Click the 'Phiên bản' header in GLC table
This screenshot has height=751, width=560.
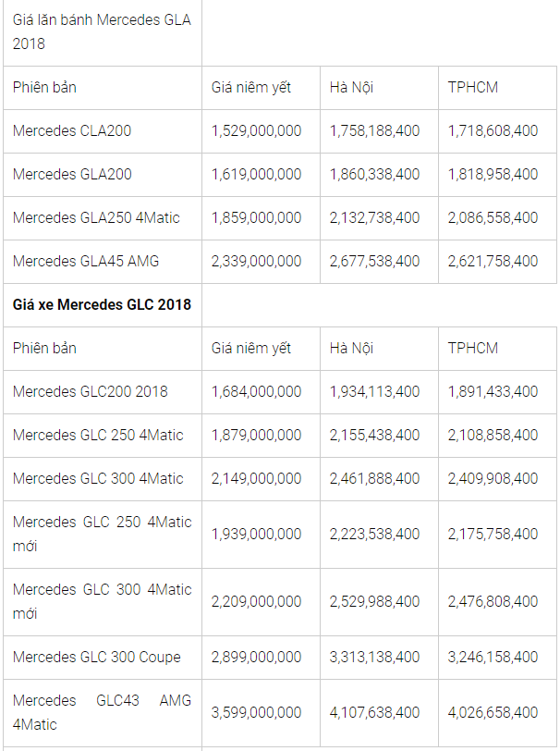(x=44, y=348)
